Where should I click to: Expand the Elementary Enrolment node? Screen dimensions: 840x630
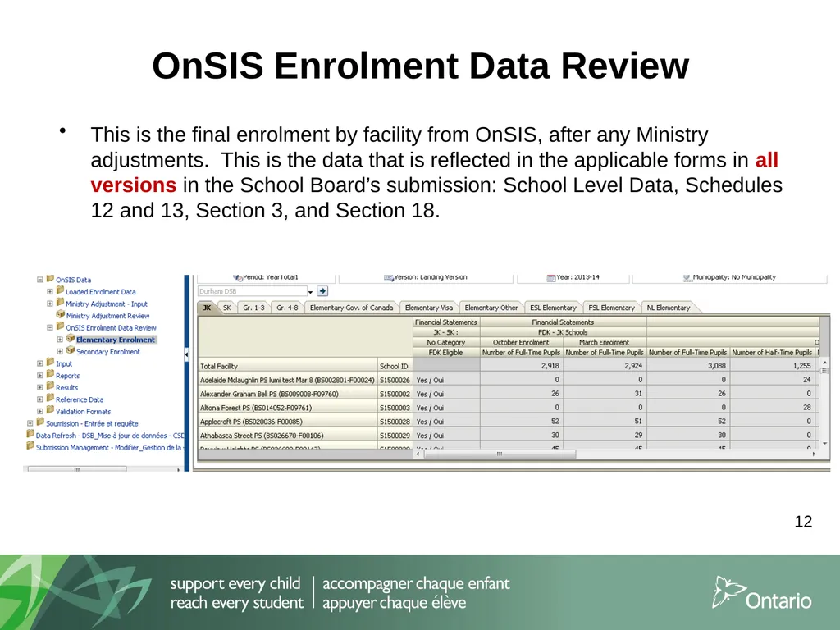[60, 340]
